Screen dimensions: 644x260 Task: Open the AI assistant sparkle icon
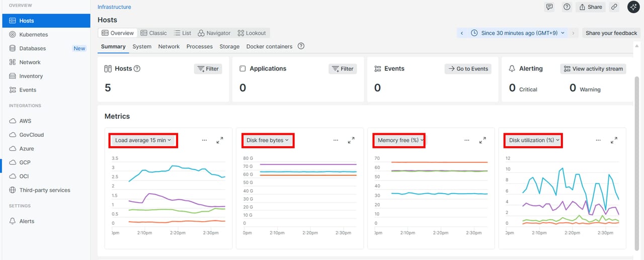pyautogui.click(x=633, y=7)
